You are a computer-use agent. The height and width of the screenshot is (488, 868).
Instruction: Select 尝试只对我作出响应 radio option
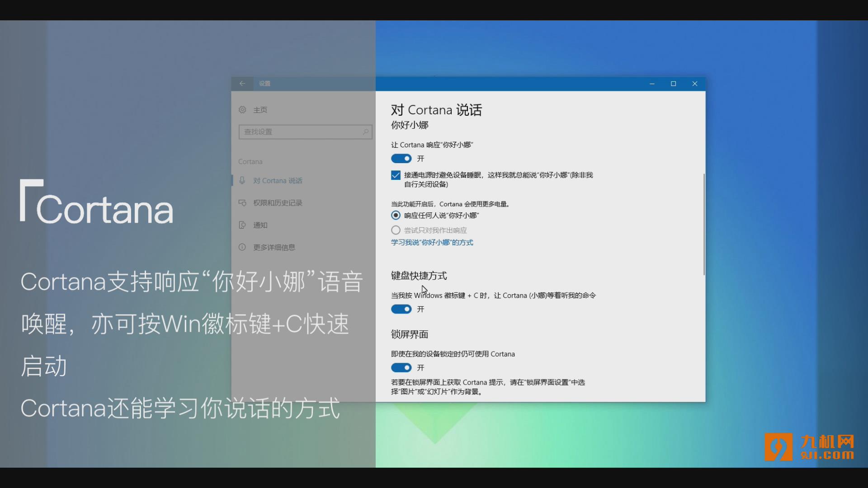[396, 230]
